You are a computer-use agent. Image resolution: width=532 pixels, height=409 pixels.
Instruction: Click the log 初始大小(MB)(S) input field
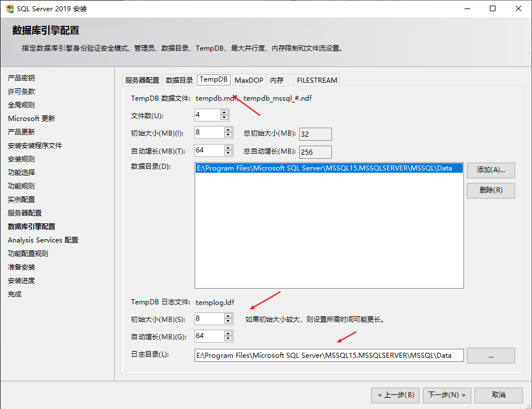point(210,319)
